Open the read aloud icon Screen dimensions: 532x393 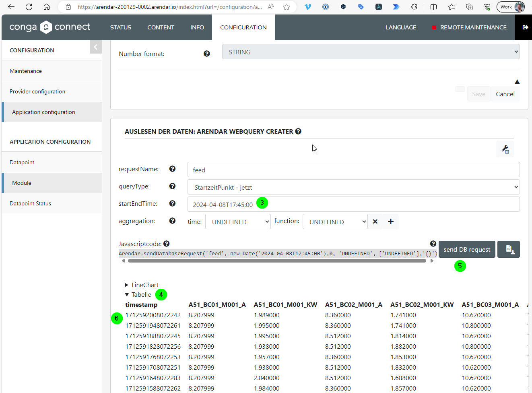(271, 7)
